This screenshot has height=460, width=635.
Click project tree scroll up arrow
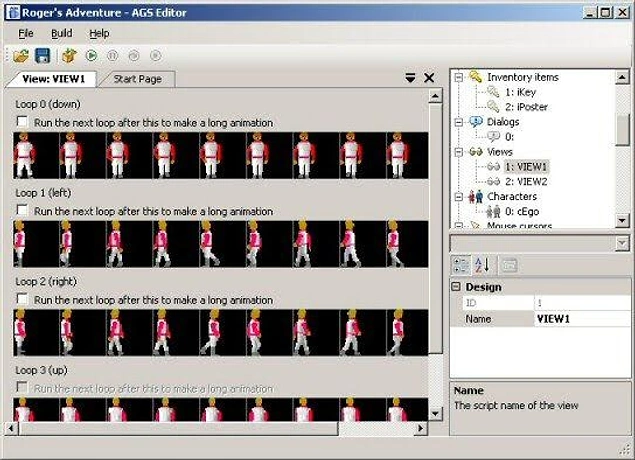[x=622, y=77]
